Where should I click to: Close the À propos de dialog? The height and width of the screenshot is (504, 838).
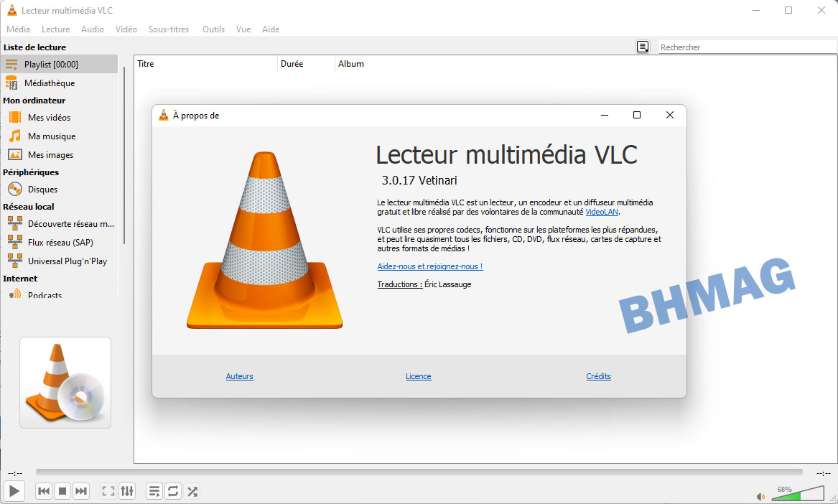(670, 115)
